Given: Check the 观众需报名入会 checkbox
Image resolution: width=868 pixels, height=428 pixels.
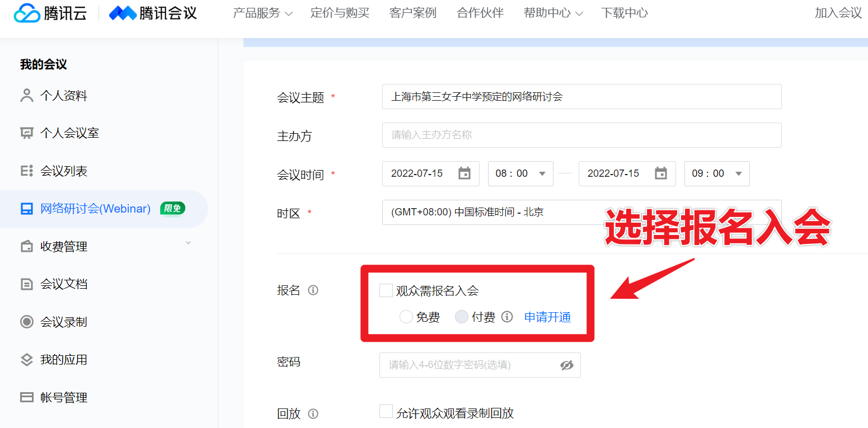Looking at the screenshot, I should click(386, 290).
